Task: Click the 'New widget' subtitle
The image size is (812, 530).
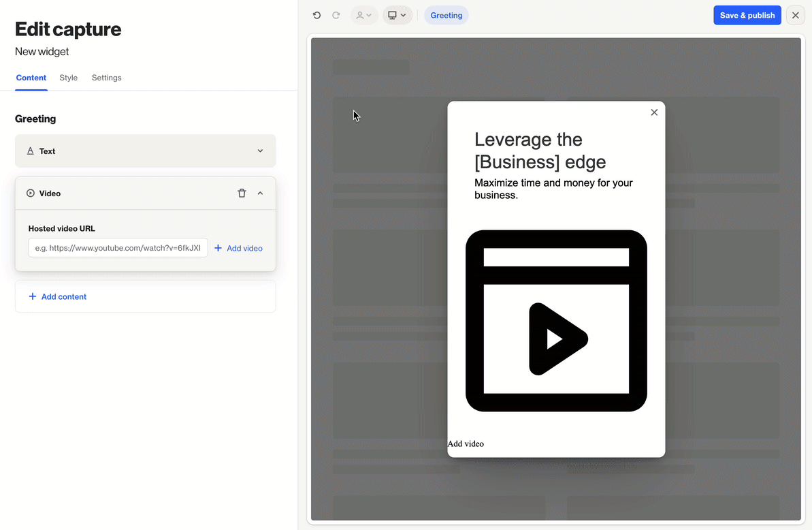Action: [42, 51]
